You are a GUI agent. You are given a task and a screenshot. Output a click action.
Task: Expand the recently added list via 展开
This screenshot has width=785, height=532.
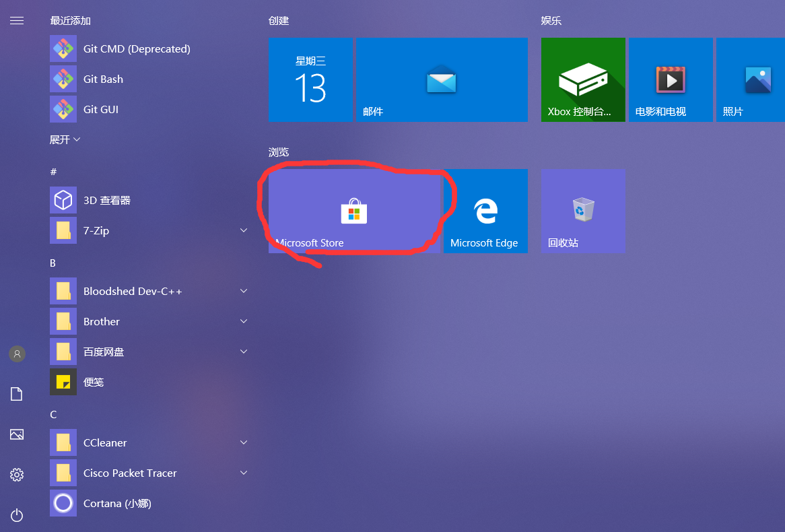[65, 140]
